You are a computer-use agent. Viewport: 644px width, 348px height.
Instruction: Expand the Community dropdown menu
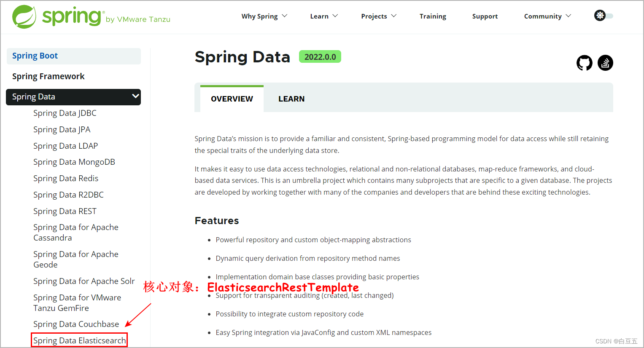(547, 16)
